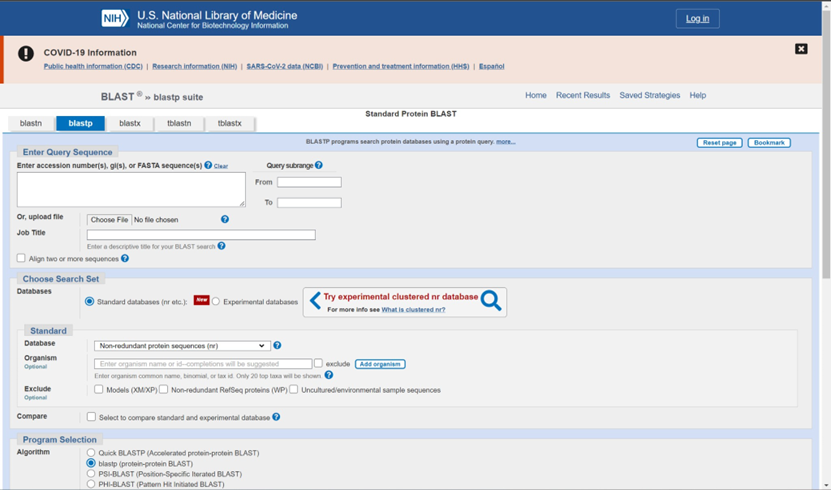Click the Reset page button
831x490 pixels.
point(720,142)
